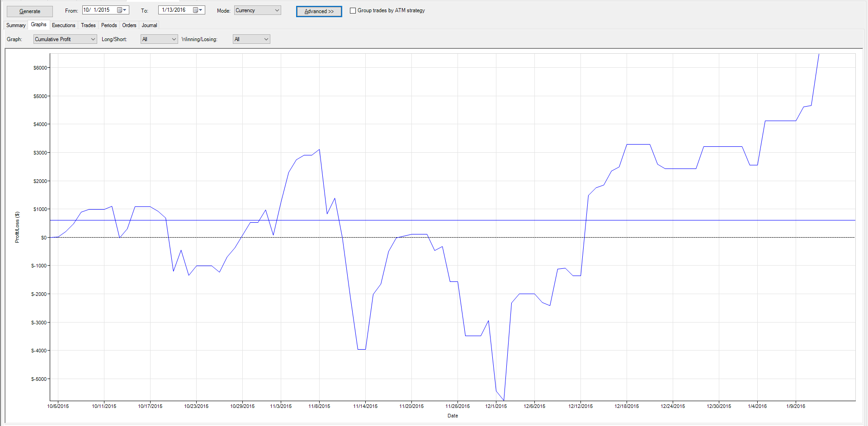Click the $1000 y-axis label
868x426 pixels.
40,209
